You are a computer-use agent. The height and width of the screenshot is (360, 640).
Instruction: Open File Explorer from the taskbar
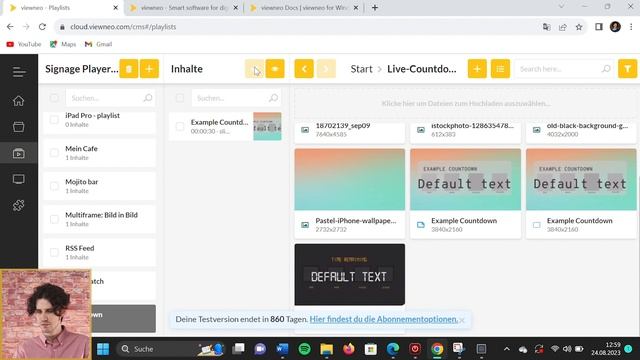pos(327,349)
